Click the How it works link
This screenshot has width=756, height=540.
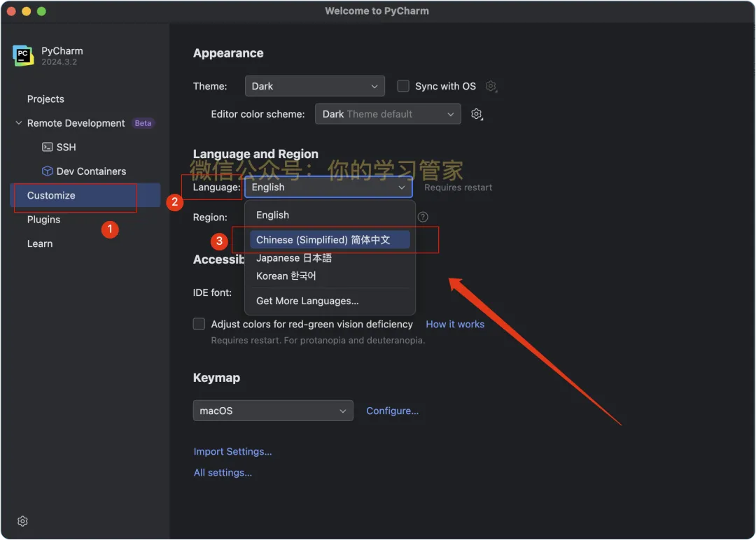click(455, 324)
